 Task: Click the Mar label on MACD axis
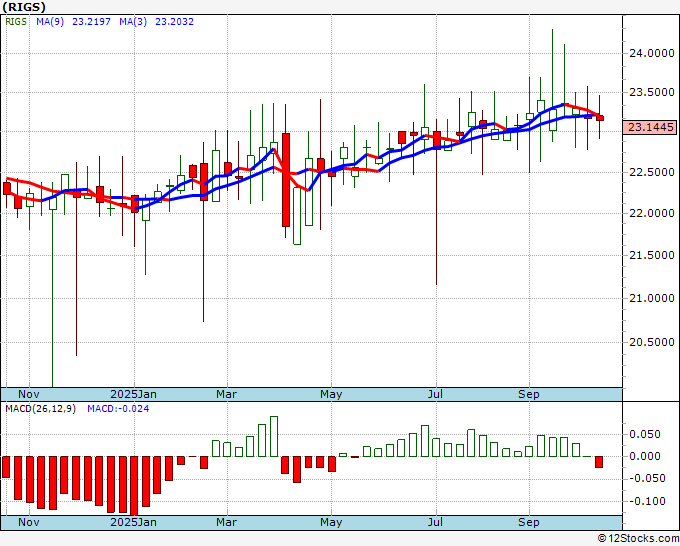pos(226,522)
